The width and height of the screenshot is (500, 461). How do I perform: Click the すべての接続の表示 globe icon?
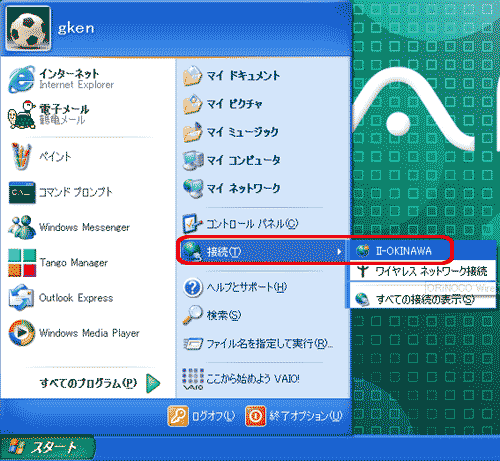(362, 299)
